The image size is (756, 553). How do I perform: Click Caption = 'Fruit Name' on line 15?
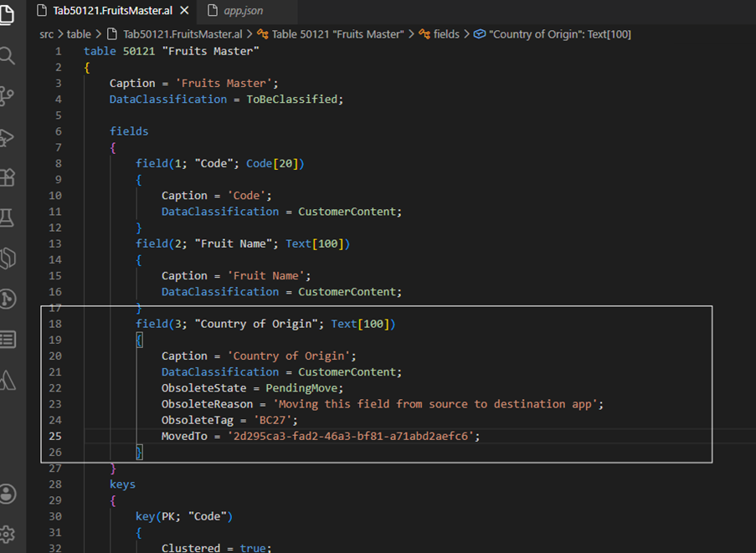click(236, 275)
